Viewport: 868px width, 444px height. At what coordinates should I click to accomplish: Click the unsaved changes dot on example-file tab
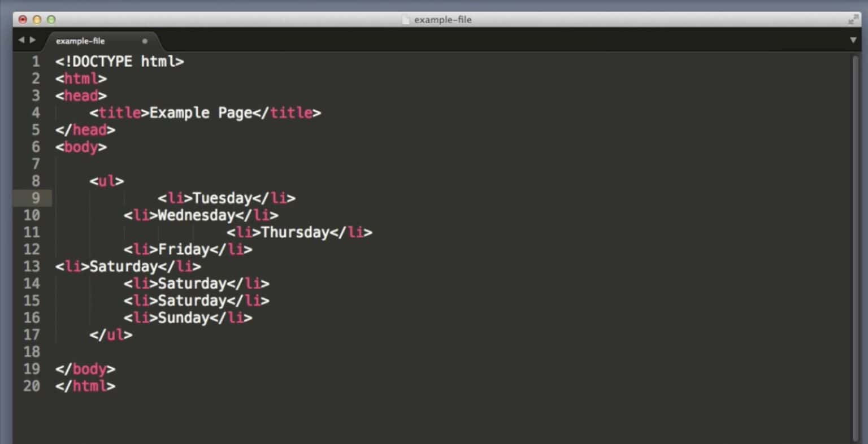pyautogui.click(x=145, y=41)
